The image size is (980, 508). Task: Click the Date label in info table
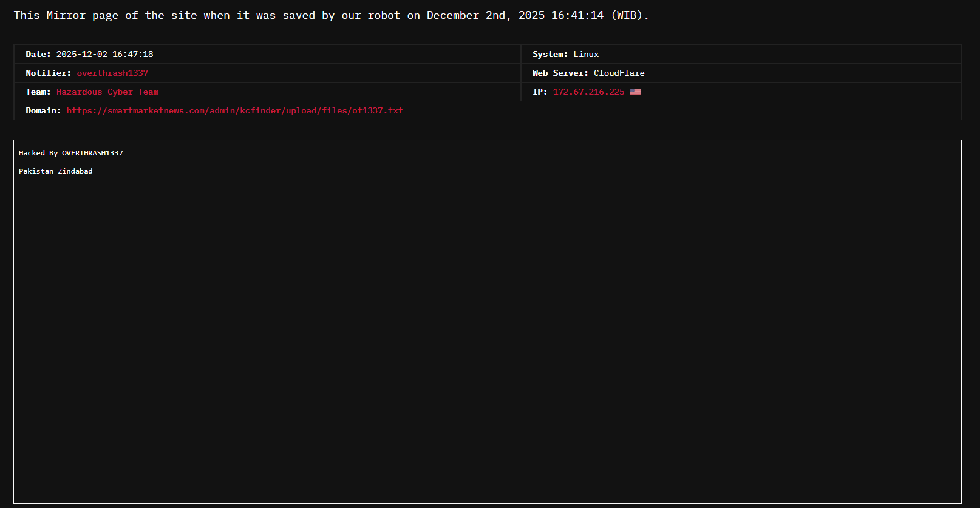tap(38, 54)
